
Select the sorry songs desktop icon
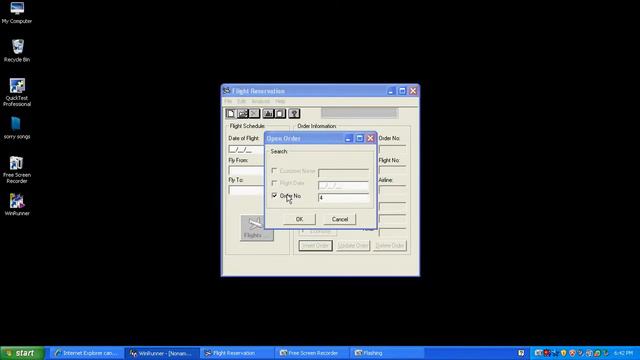pyautogui.click(x=17, y=128)
